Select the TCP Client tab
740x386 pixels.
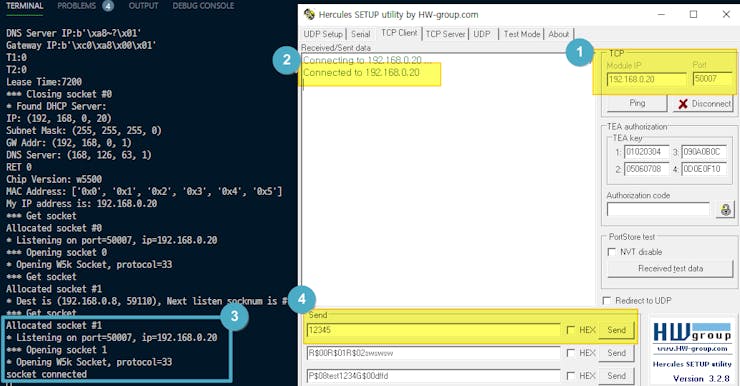coord(399,33)
